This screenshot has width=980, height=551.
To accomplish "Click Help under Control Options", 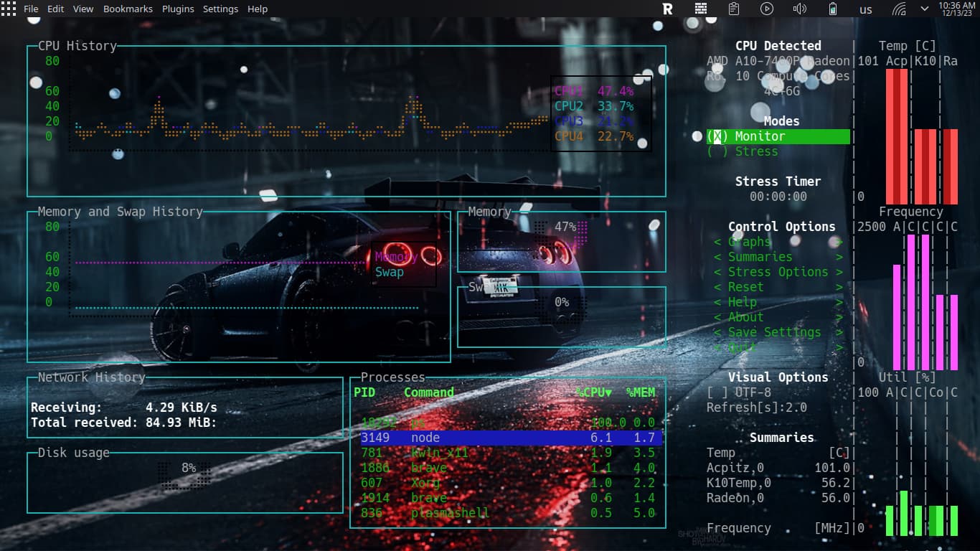I will pyautogui.click(x=778, y=302).
